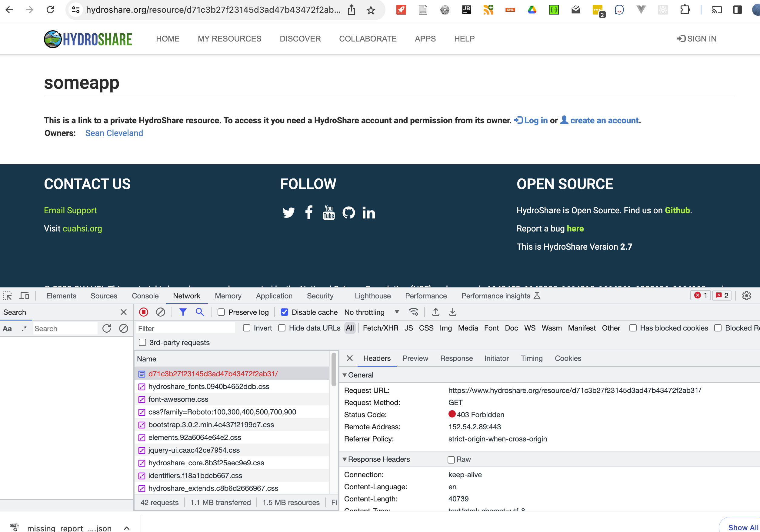Open the Timing tab of the request
The height and width of the screenshot is (532, 760).
click(531, 358)
